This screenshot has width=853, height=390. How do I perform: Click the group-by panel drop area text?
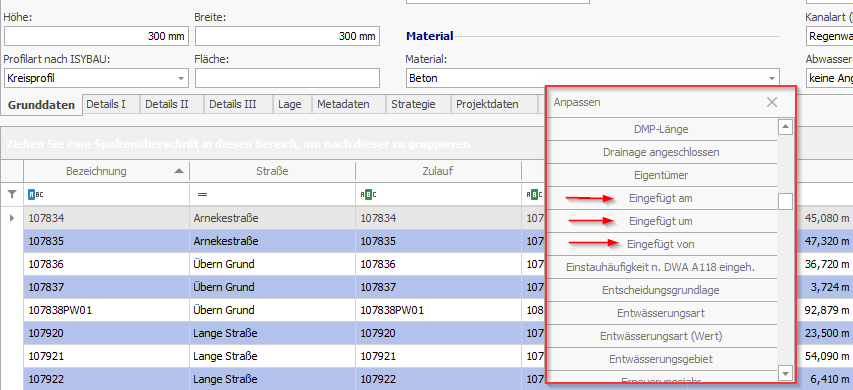click(238, 145)
